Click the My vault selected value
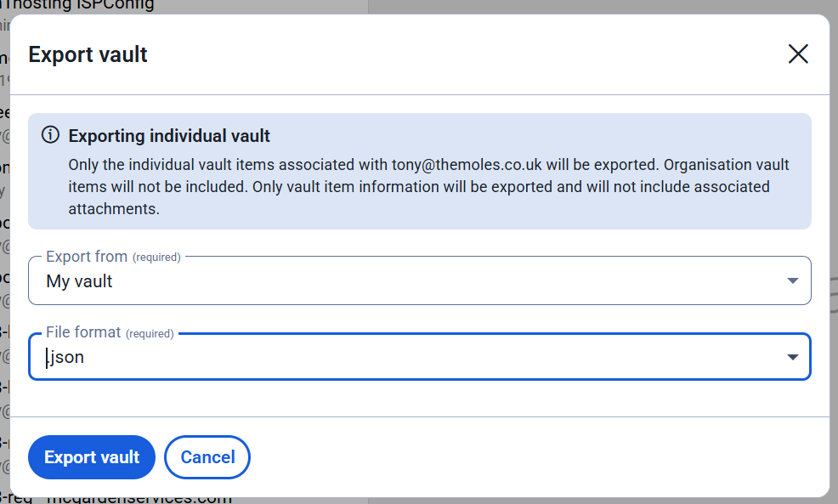Screen dimensions: 838x504 click(x=79, y=281)
